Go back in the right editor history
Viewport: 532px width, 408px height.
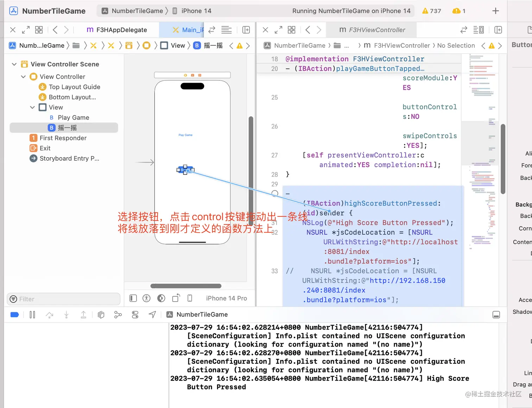(308, 30)
